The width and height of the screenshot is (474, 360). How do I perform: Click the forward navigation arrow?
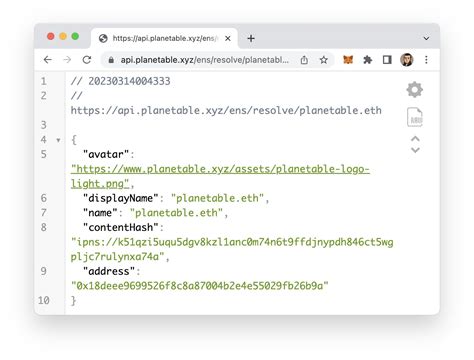[67, 60]
